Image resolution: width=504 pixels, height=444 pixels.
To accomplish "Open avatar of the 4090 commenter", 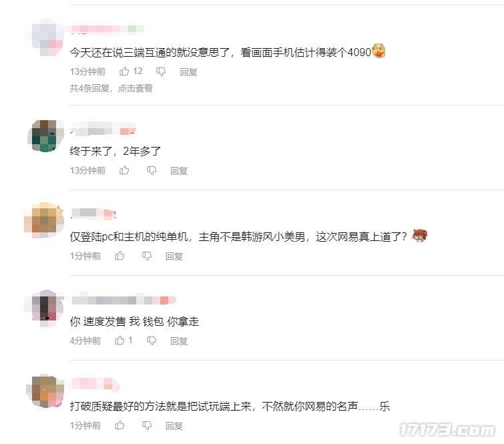I will pos(45,37).
